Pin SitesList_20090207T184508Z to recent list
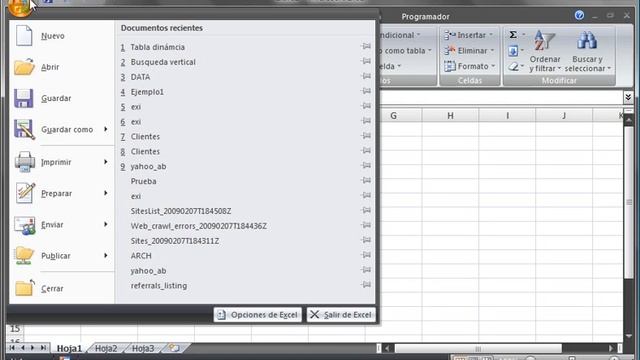The width and height of the screenshot is (640, 360). pyautogui.click(x=366, y=210)
